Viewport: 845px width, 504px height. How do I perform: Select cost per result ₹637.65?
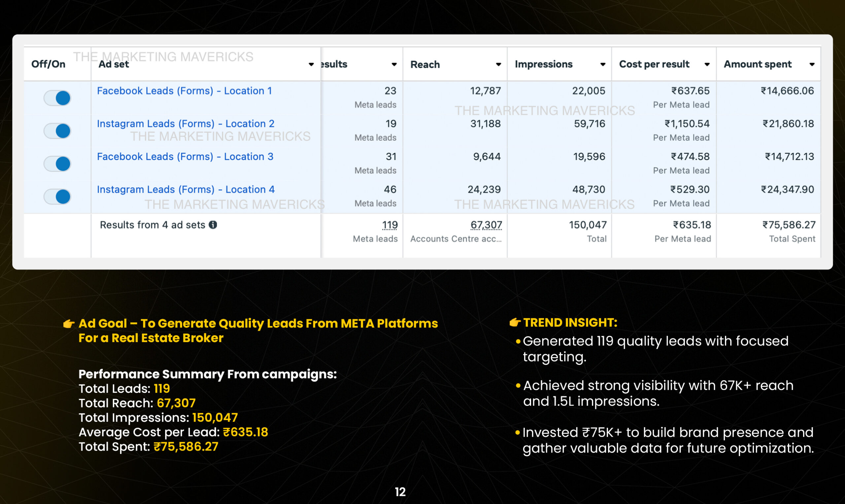coord(691,91)
